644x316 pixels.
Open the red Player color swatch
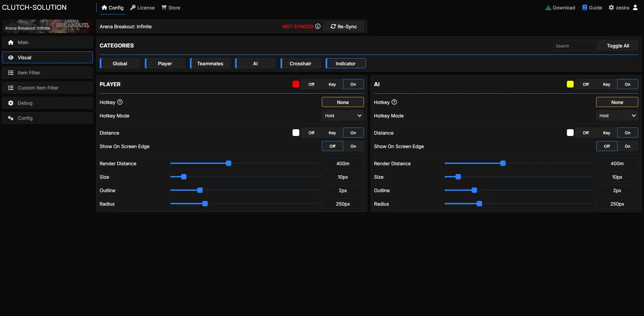pyautogui.click(x=296, y=84)
